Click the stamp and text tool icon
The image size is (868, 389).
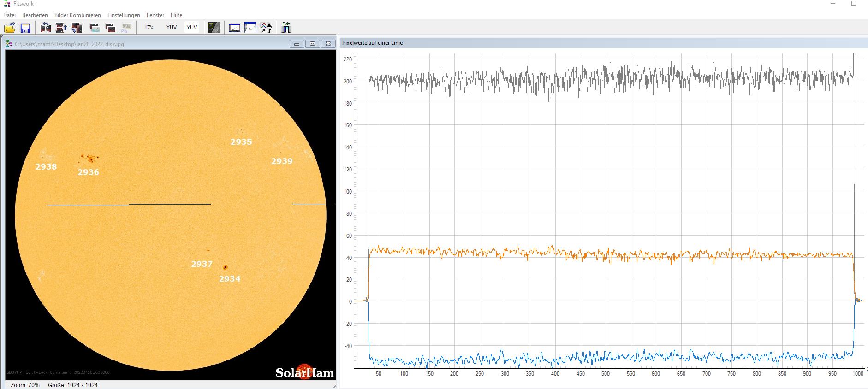[x=266, y=28]
